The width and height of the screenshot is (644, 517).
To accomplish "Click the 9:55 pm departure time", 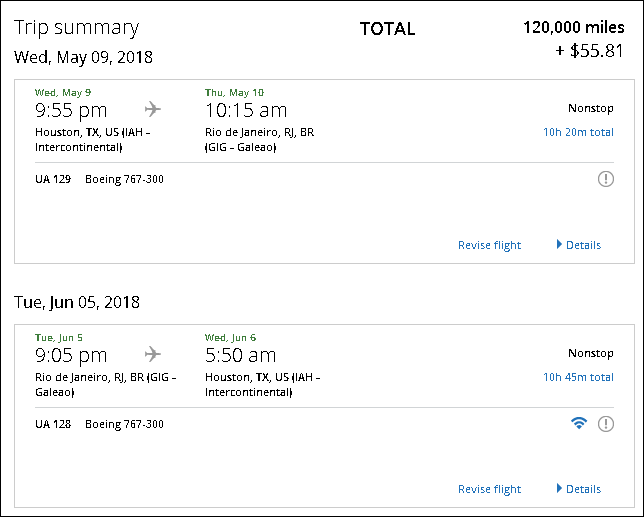I will tap(71, 110).
